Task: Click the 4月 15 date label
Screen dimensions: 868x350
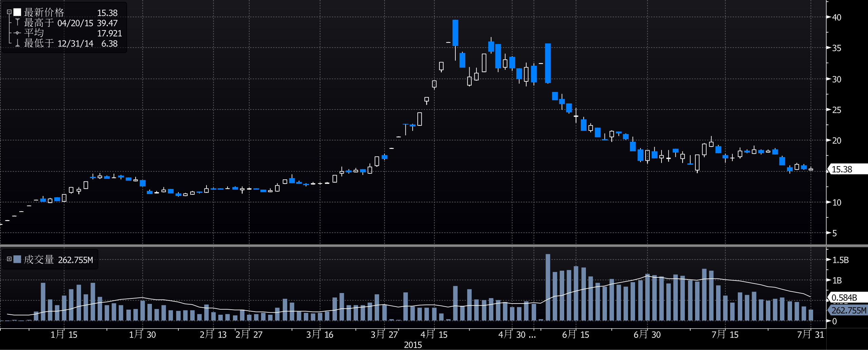Action: pyautogui.click(x=434, y=334)
